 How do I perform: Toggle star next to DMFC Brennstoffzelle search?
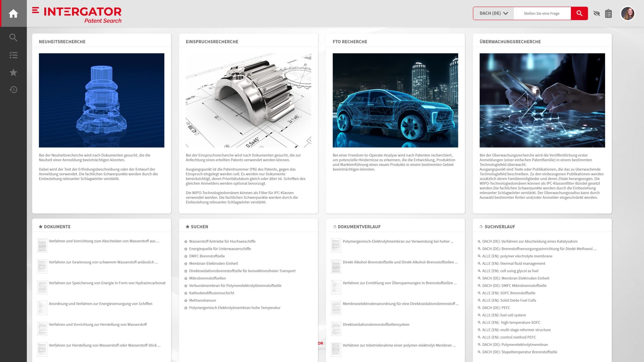(186, 256)
